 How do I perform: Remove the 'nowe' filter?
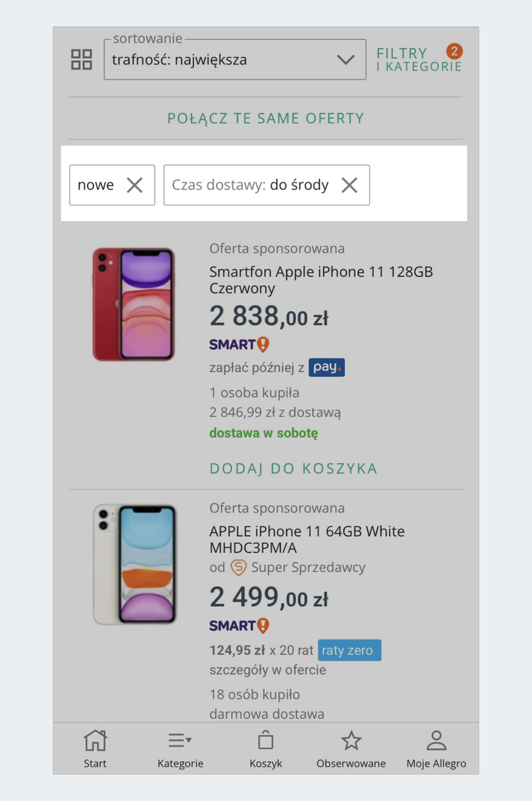(x=135, y=185)
